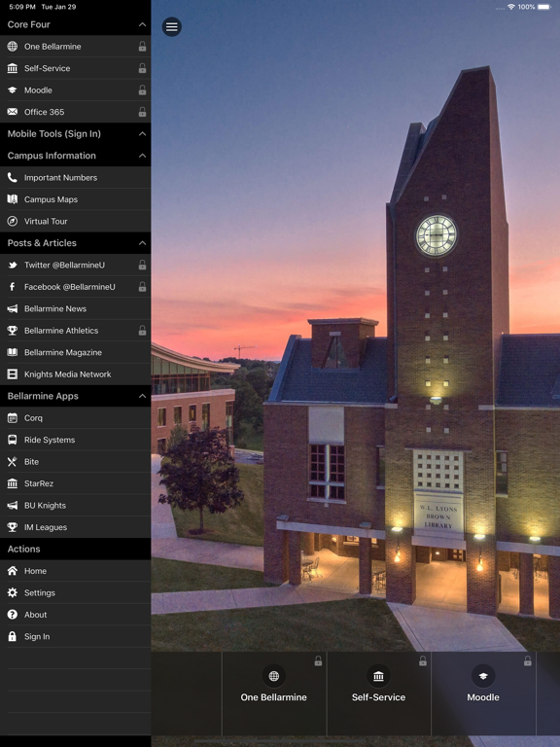This screenshot has width=560, height=747.
Task: Click the Bite fork-and-knife icon
Action: (x=13, y=462)
